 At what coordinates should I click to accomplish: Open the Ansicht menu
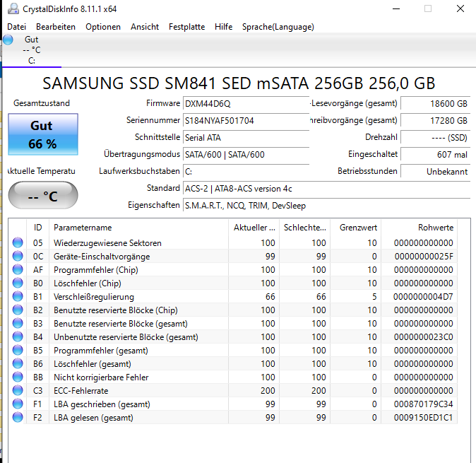click(145, 27)
